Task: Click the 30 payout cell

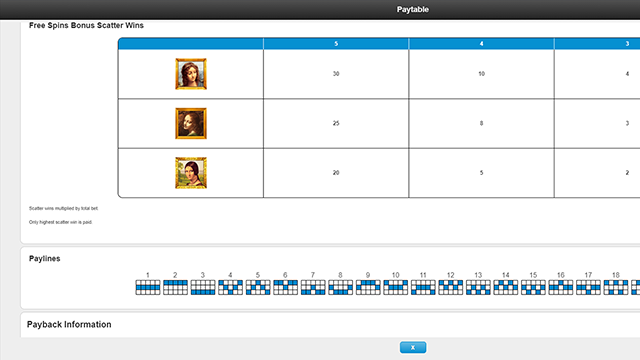Action: pyautogui.click(x=336, y=74)
